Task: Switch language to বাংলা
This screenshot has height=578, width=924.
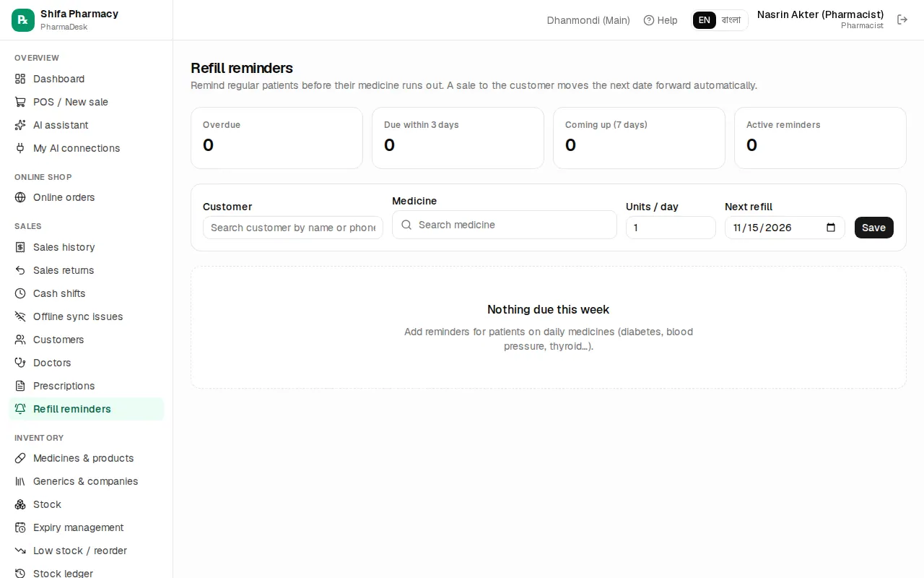Action: click(x=731, y=20)
